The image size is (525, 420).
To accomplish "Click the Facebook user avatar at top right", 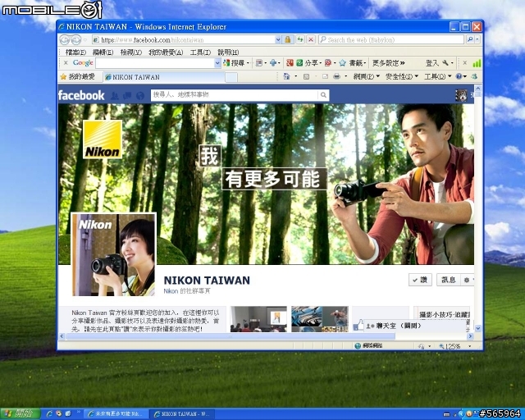I will tap(461, 95).
